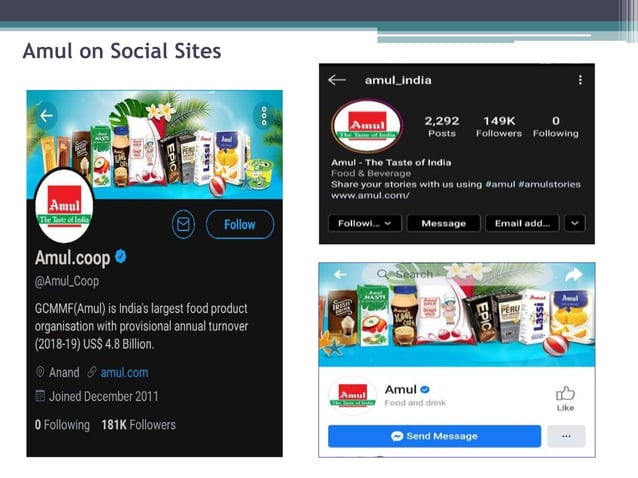Open the three-dot menu on Twitter header
Image resolution: width=638 pixels, height=478 pixels.
coord(264,116)
